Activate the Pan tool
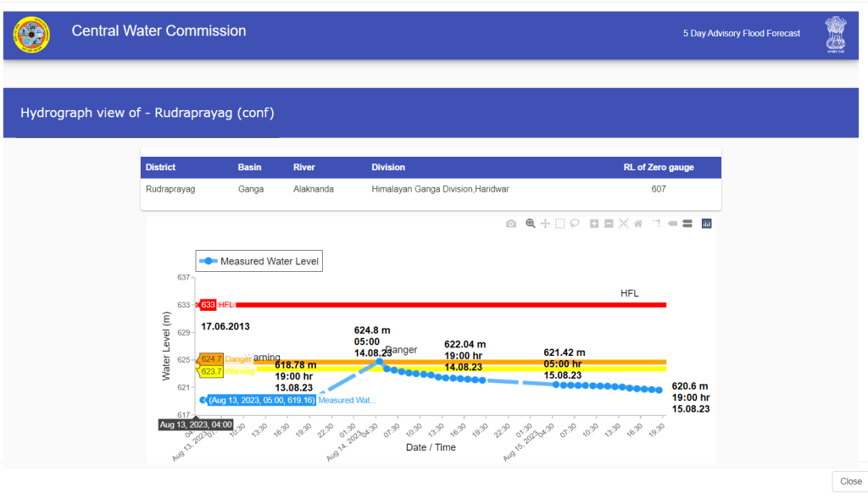Screen dimensions: 868x499 tap(545, 224)
